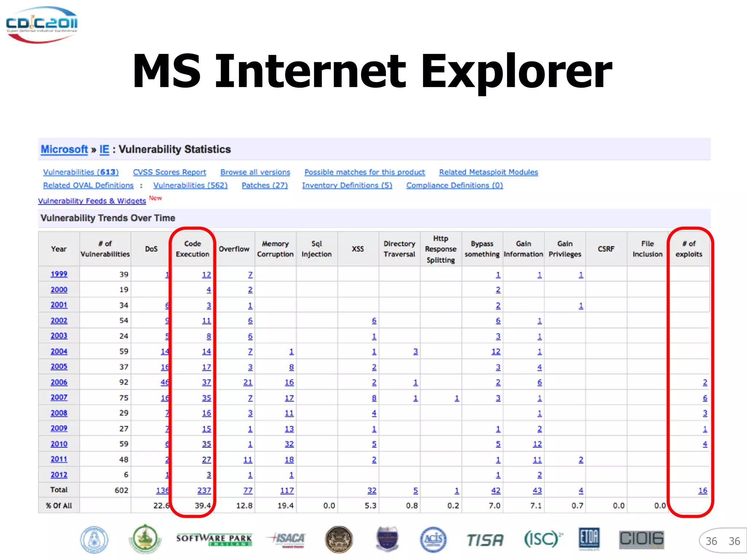Viewport: 747px width, 560px height.
Task: Click Code Execution total 237
Action: (x=204, y=491)
